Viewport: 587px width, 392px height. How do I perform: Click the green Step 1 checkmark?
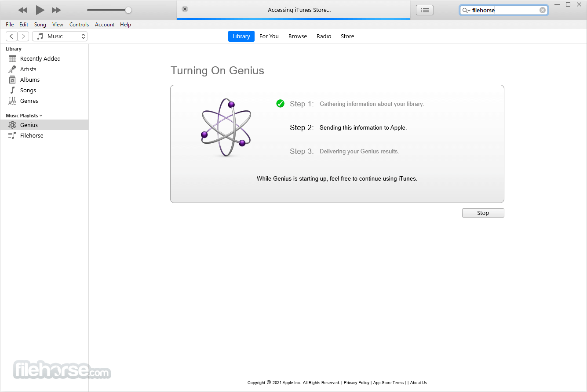click(280, 104)
